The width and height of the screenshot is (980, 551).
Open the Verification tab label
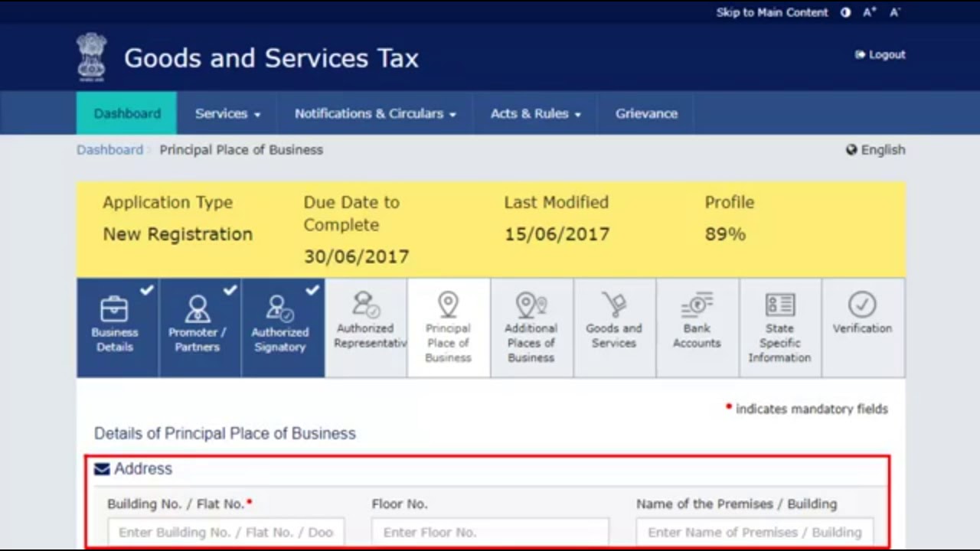(862, 328)
